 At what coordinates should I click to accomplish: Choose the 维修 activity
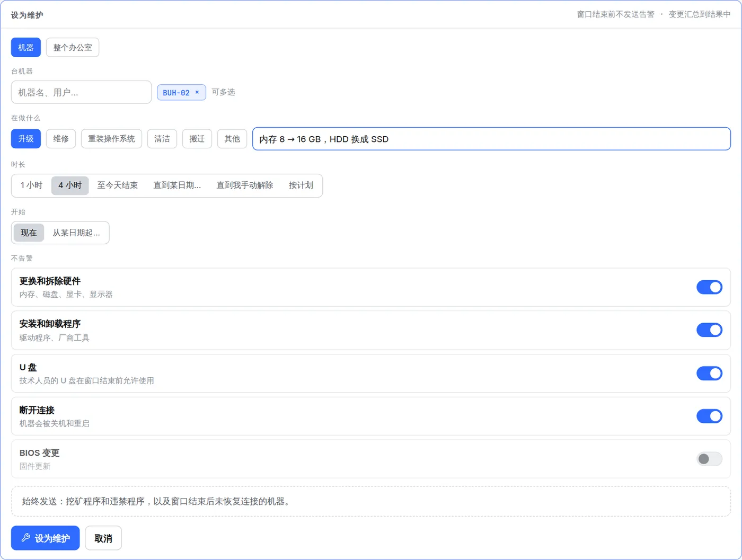coord(61,139)
